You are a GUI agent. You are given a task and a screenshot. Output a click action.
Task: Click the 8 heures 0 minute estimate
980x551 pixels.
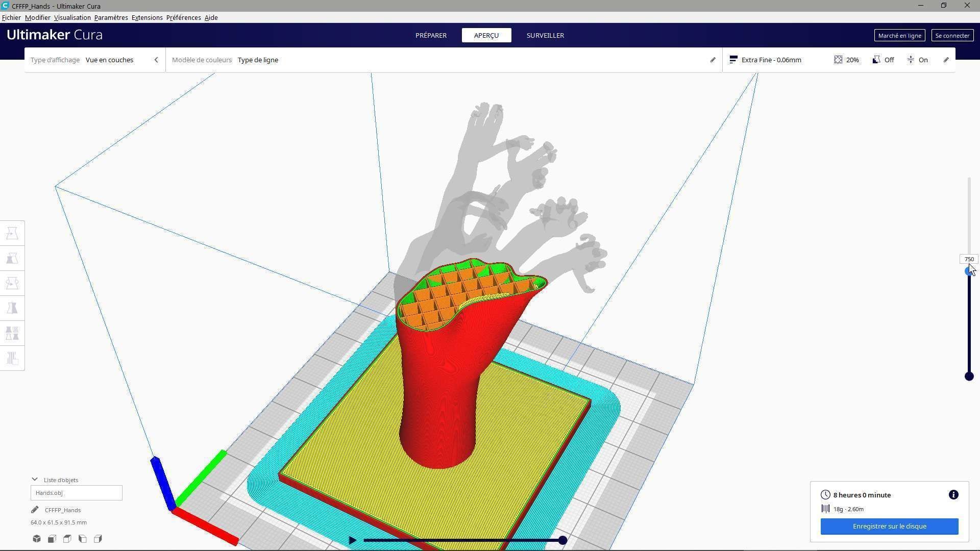(x=862, y=495)
